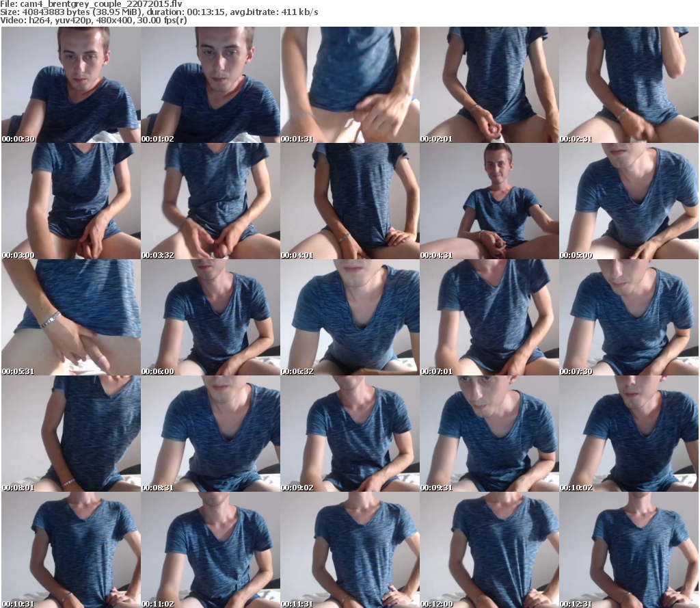Image resolution: width=700 pixels, height=608 pixels.
Task: Click the frame at timestamp 00:10:31
Action: click(x=71, y=550)
